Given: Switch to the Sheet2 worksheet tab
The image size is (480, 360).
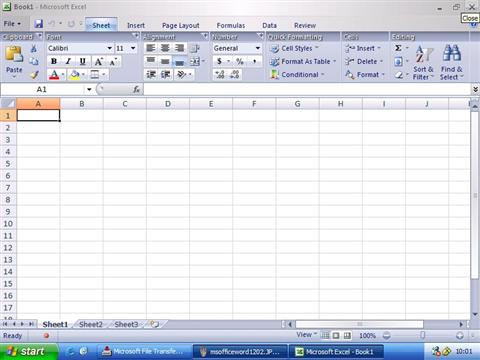Looking at the screenshot, I should tap(91, 324).
